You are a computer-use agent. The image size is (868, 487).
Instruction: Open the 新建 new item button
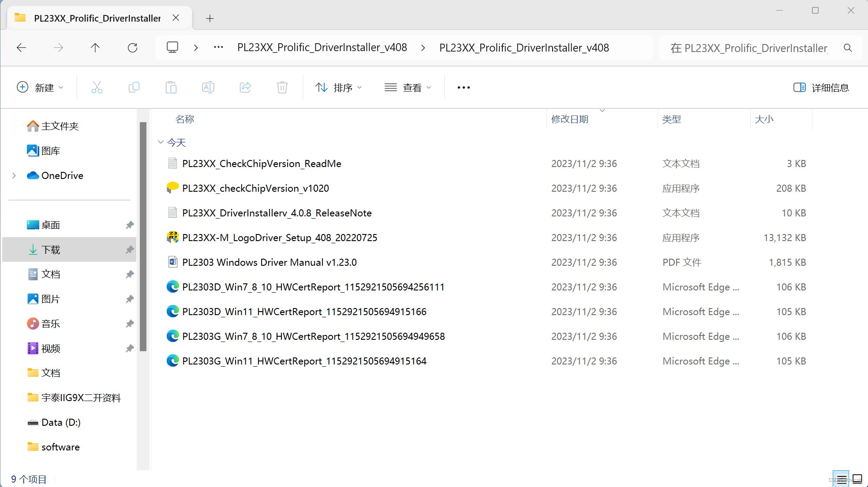tap(40, 87)
